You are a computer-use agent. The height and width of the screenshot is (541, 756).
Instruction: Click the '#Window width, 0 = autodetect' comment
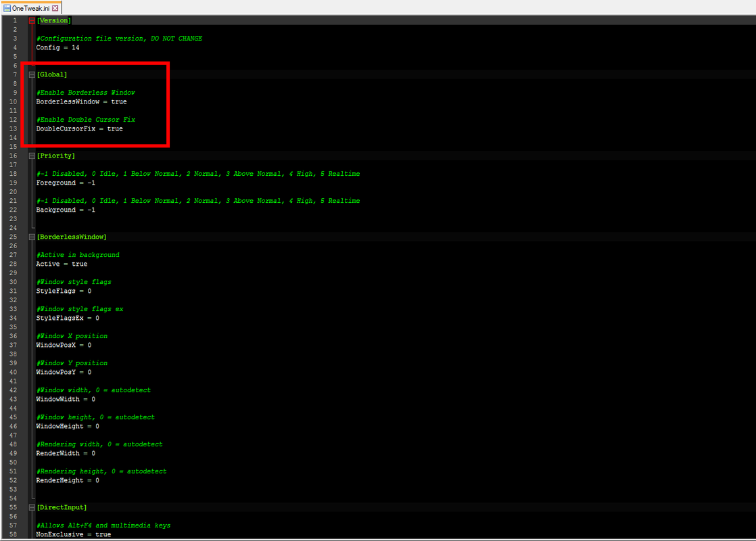[x=93, y=390]
